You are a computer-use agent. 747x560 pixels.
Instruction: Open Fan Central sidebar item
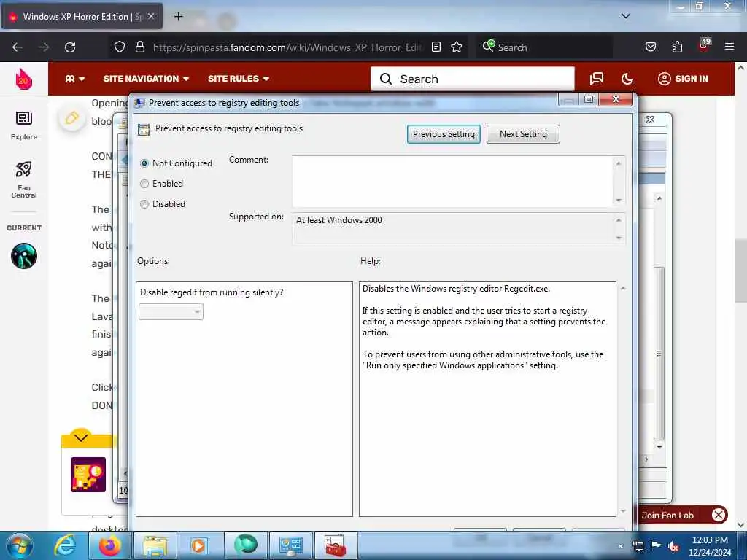24,180
